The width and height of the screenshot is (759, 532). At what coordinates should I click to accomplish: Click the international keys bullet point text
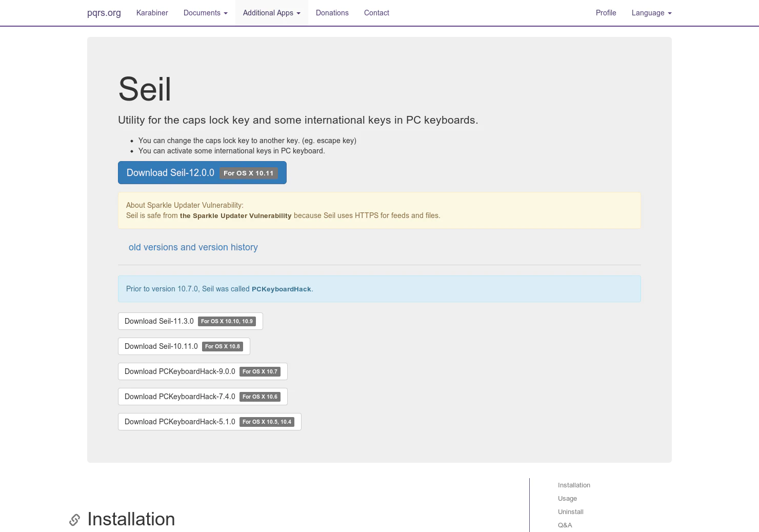tap(232, 151)
